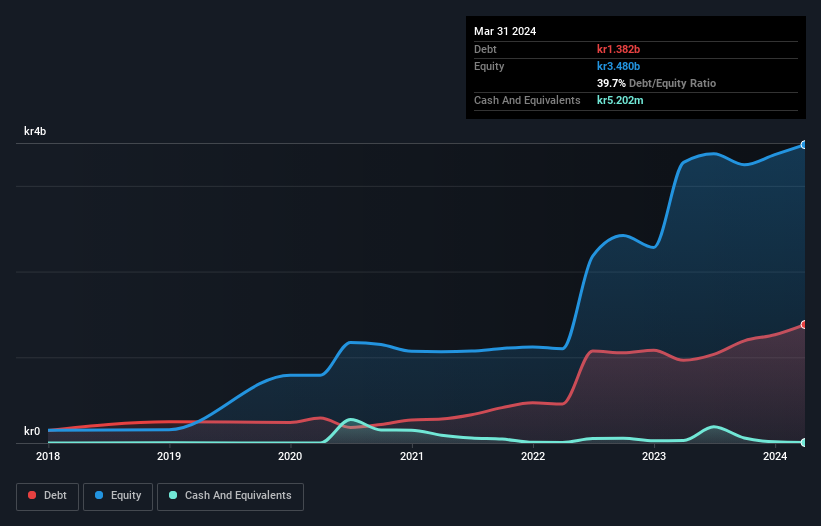Click the kr4b y-axis label
821x526 pixels.
click(35, 131)
